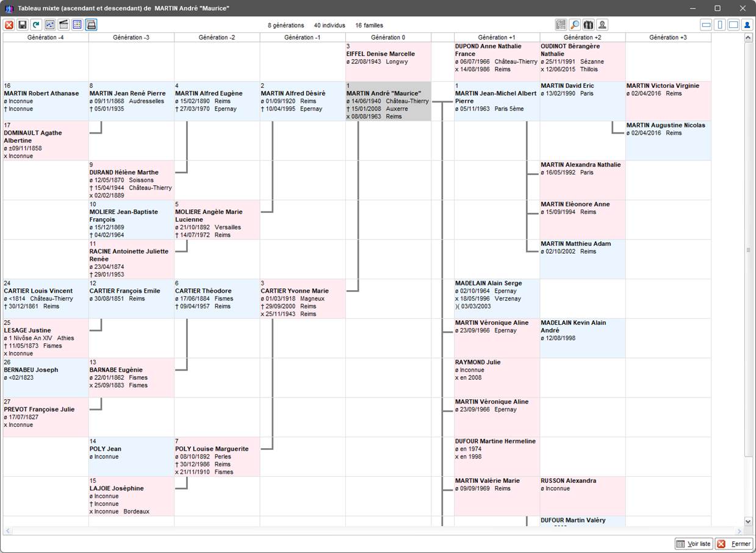Click the floppy disk save icon
The image size is (756, 553).
tap(23, 25)
